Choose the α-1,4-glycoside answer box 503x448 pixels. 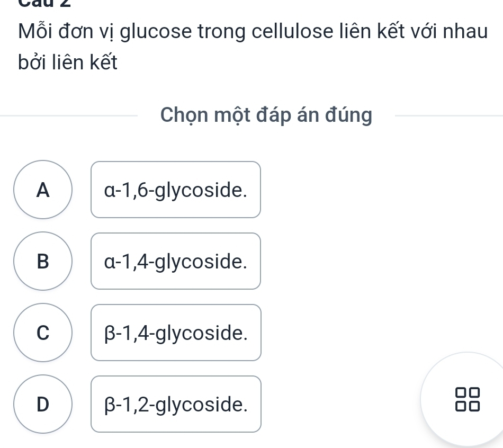(x=176, y=261)
